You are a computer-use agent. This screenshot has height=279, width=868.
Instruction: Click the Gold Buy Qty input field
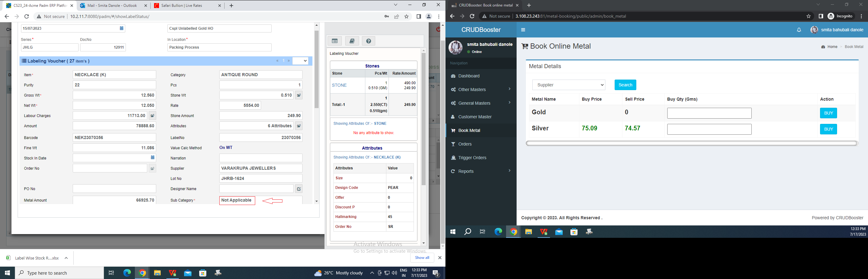[x=709, y=113]
